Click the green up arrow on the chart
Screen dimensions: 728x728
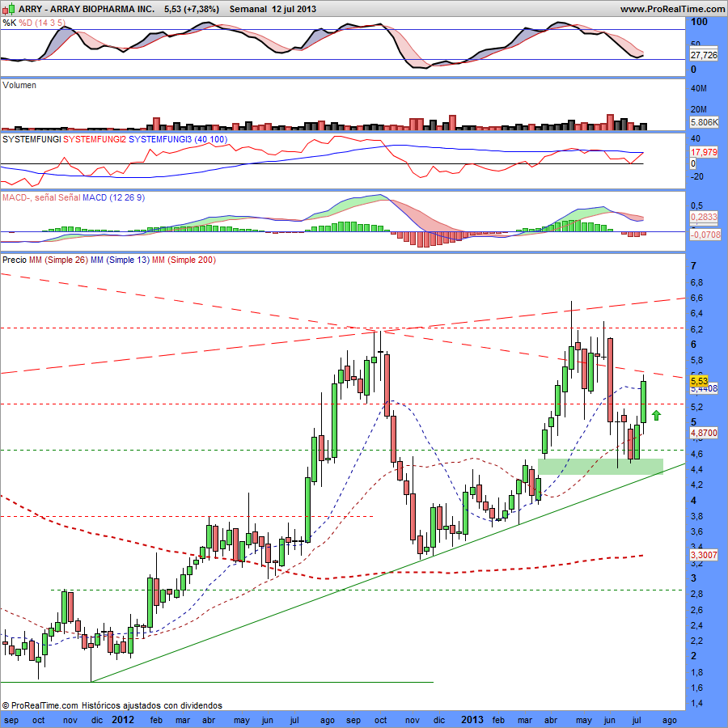point(656,415)
